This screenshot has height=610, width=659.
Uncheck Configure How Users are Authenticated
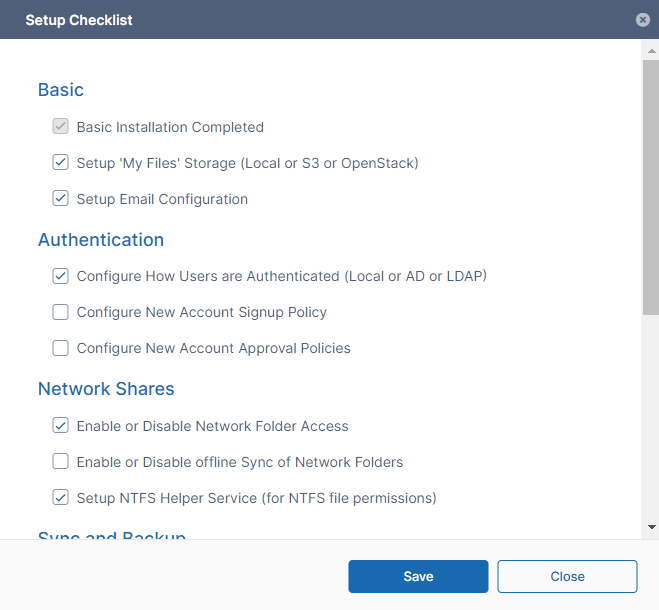(61, 275)
